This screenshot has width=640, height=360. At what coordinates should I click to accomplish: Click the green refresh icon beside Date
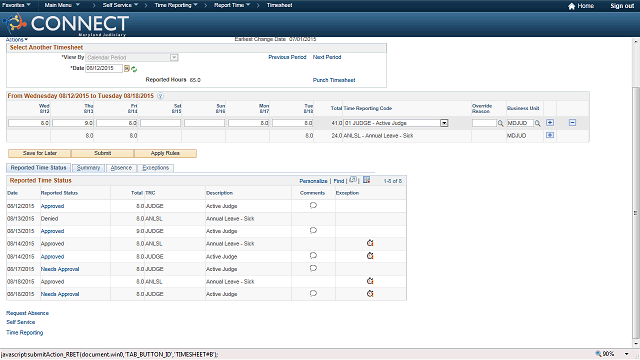point(134,69)
